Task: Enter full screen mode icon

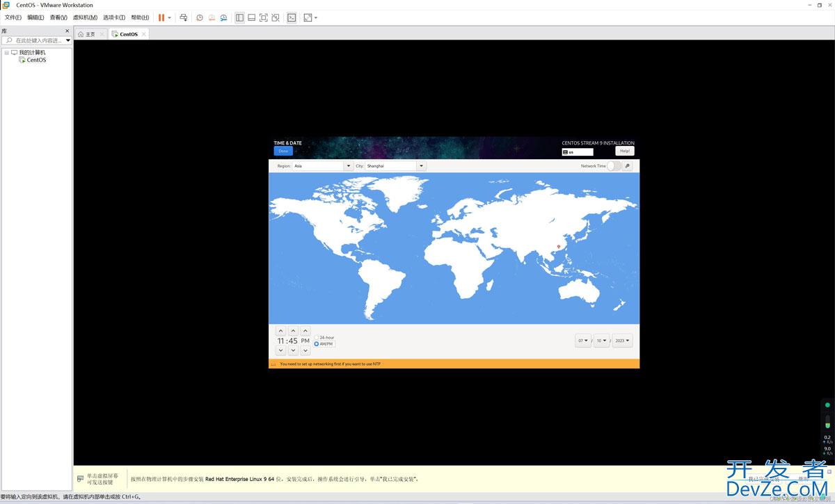Action: point(263,17)
